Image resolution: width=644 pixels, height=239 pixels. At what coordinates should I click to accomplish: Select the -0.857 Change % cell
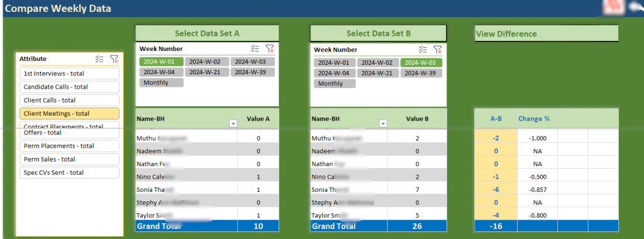(x=537, y=190)
